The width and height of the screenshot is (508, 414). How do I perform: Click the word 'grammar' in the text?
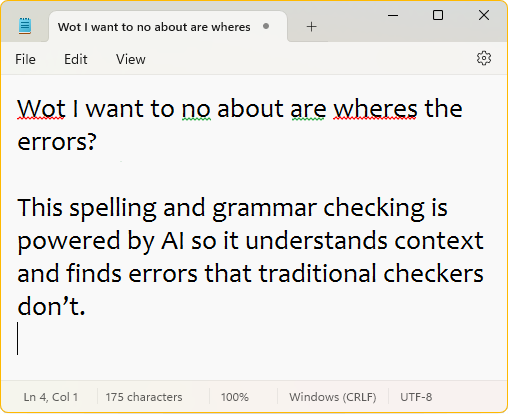(265, 209)
